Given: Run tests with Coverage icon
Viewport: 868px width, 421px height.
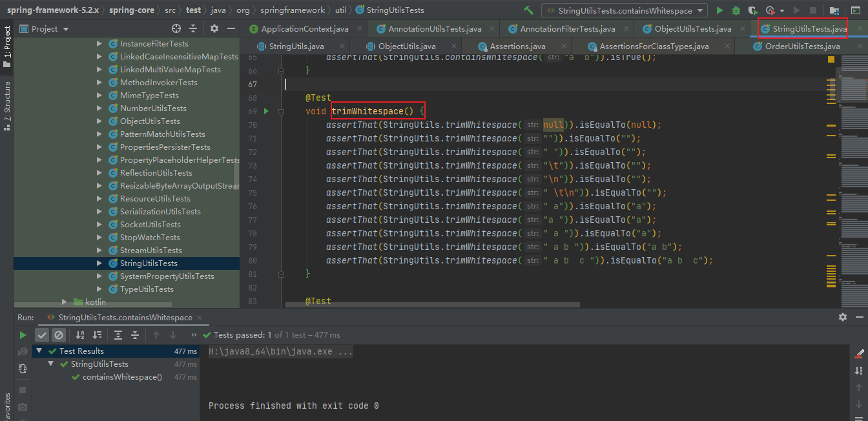Looking at the screenshot, I should pos(752,10).
